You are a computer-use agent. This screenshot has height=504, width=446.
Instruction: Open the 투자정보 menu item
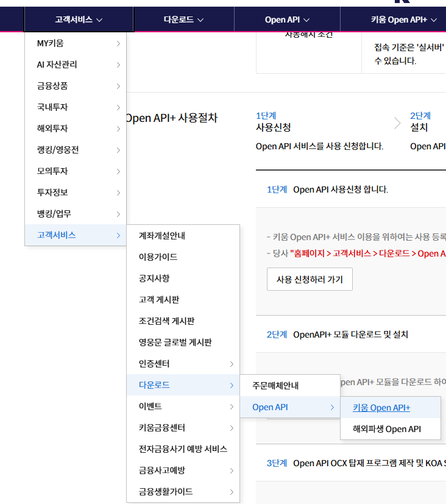pyautogui.click(x=76, y=193)
